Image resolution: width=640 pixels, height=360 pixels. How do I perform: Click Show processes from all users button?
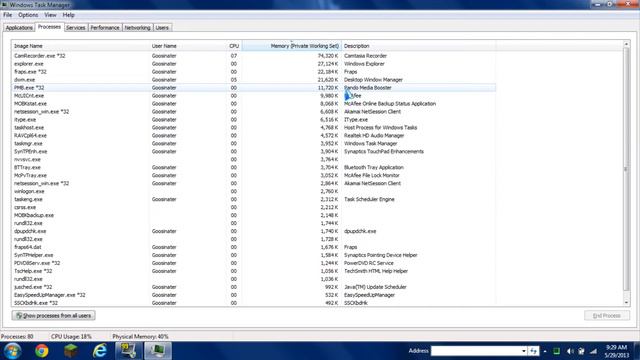coord(53,316)
